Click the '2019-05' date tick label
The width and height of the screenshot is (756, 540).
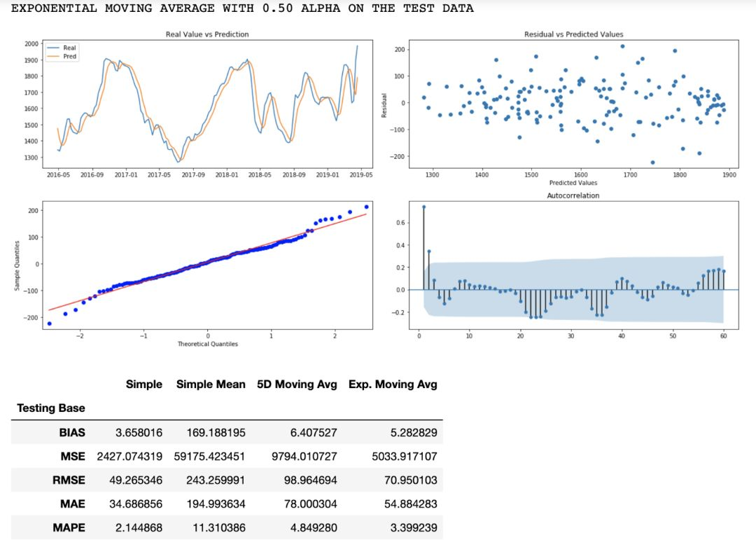(x=361, y=174)
